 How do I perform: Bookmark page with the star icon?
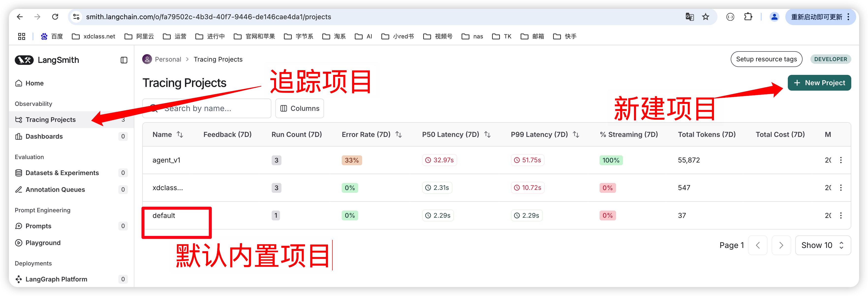pyautogui.click(x=706, y=17)
